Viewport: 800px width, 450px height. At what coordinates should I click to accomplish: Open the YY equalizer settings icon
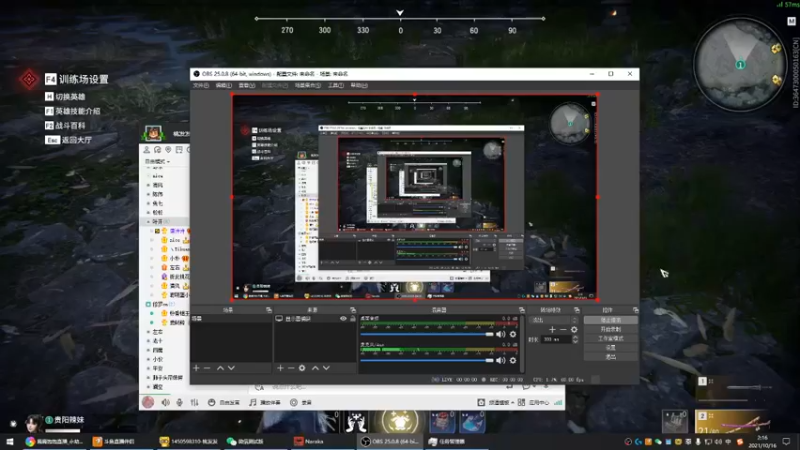tap(194, 403)
